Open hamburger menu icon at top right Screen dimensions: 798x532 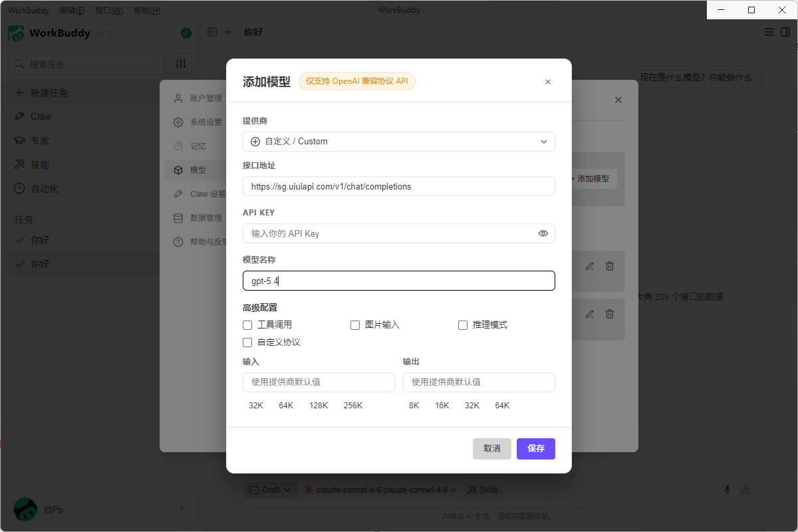tap(769, 32)
